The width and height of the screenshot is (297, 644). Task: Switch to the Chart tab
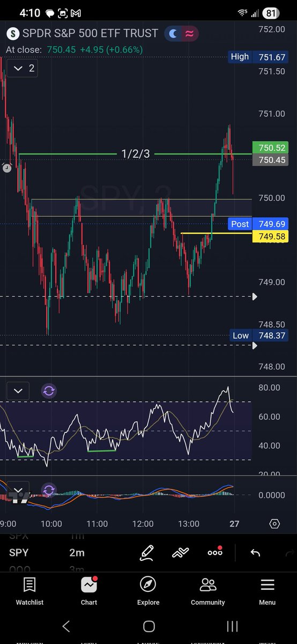(89, 591)
